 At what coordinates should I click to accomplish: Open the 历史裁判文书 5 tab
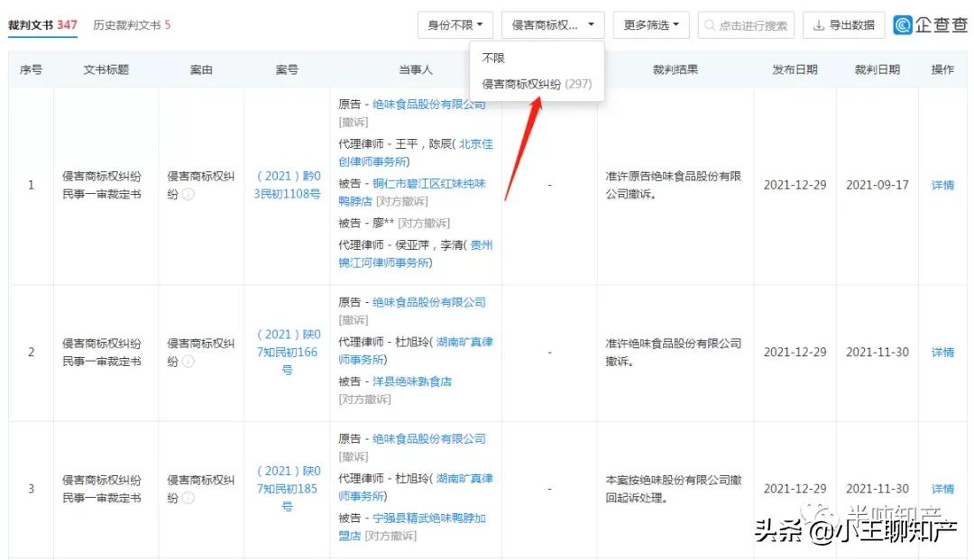click(132, 25)
